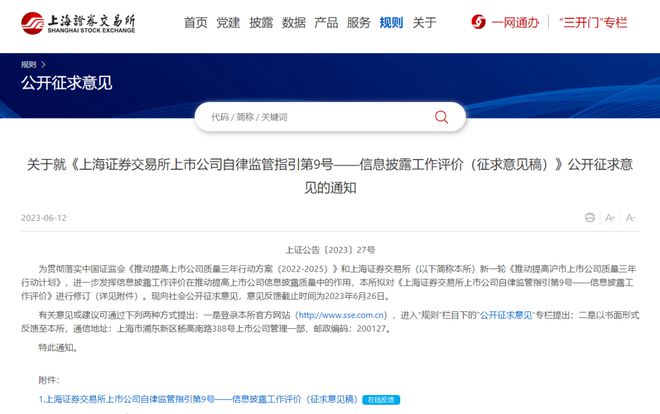Image resolution: width=660 pixels, height=414 pixels.
Task: Increase font size with A+ icon
Action: [609, 217]
